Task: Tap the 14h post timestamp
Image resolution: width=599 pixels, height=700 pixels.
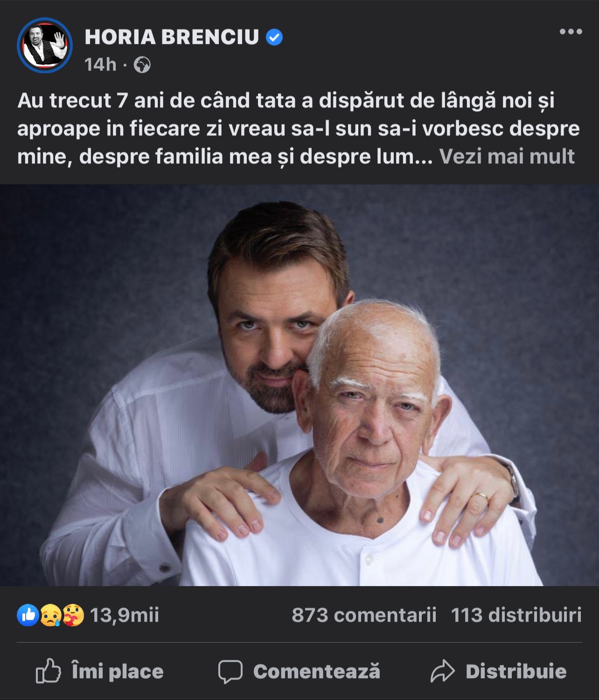Action: pos(100,65)
